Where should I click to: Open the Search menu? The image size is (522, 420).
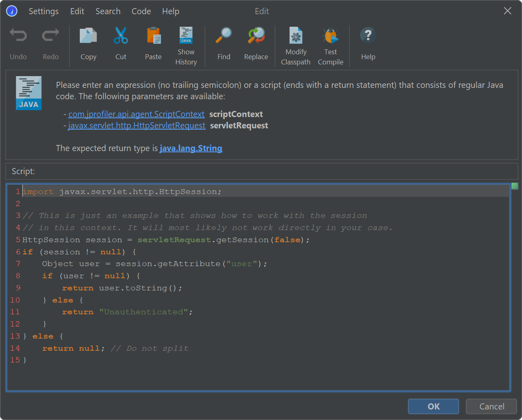[108, 11]
